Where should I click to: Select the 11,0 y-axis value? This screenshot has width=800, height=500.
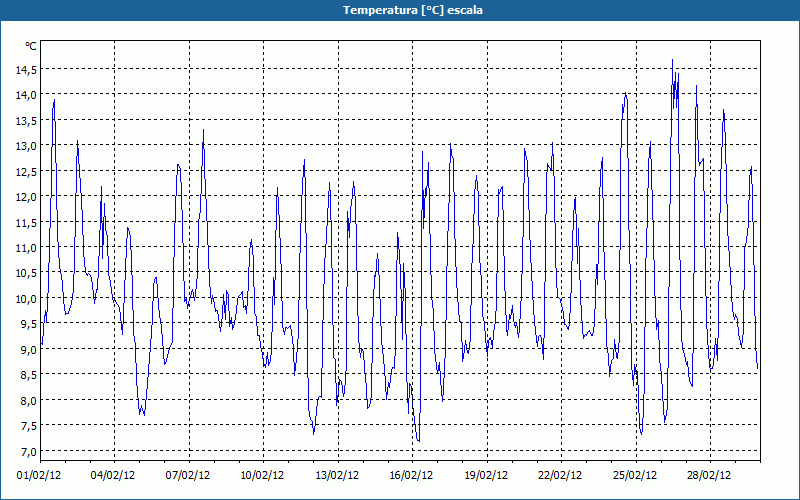tap(26, 247)
